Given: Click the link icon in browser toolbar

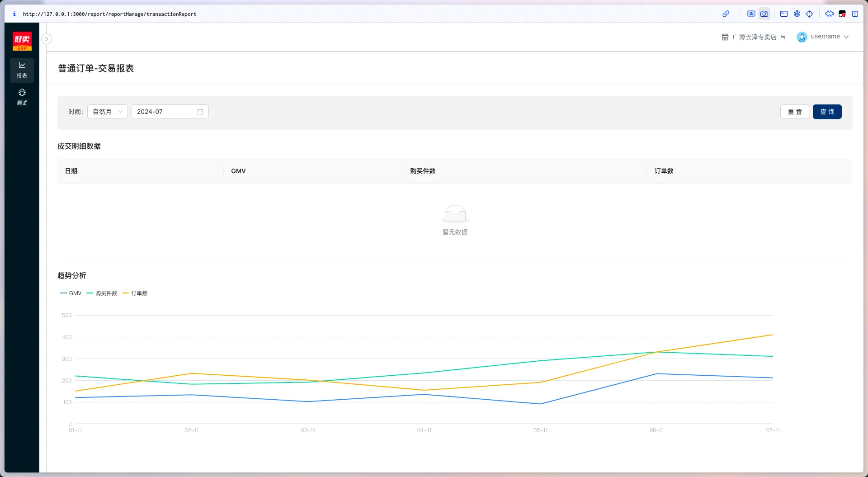Looking at the screenshot, I should [x=726, y=14].
